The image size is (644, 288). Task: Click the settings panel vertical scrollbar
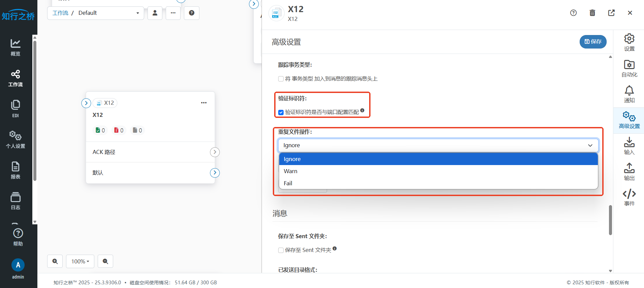tap(610, 220)
